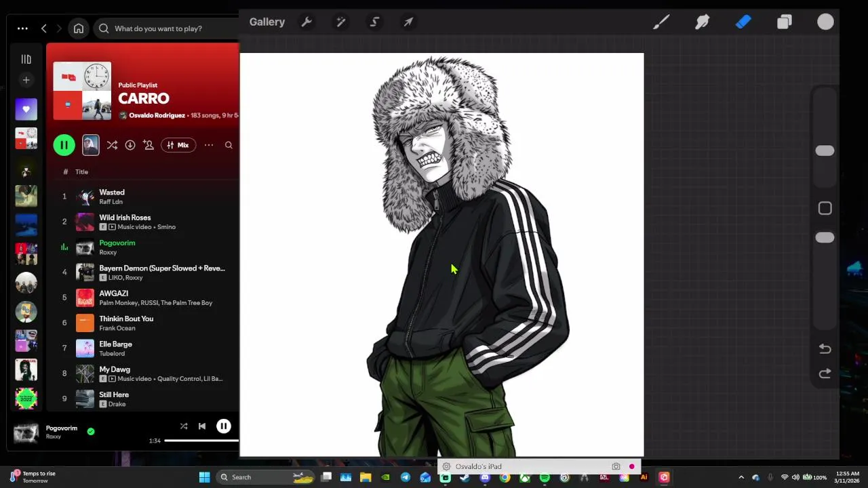Collapse Your Library sidebar in Spotify
The height and width of the screenshot is (488, 868).
pos(26,59)
